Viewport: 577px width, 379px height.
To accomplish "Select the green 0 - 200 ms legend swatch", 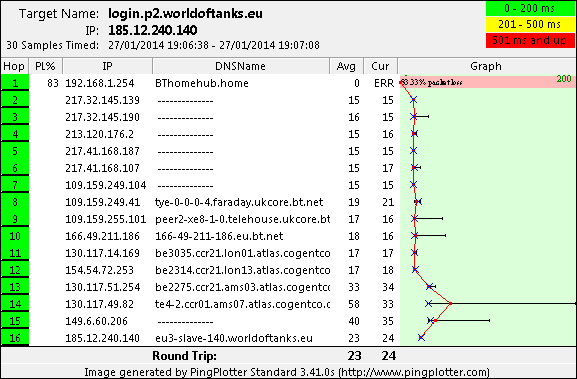I will (x=530, y=8).
